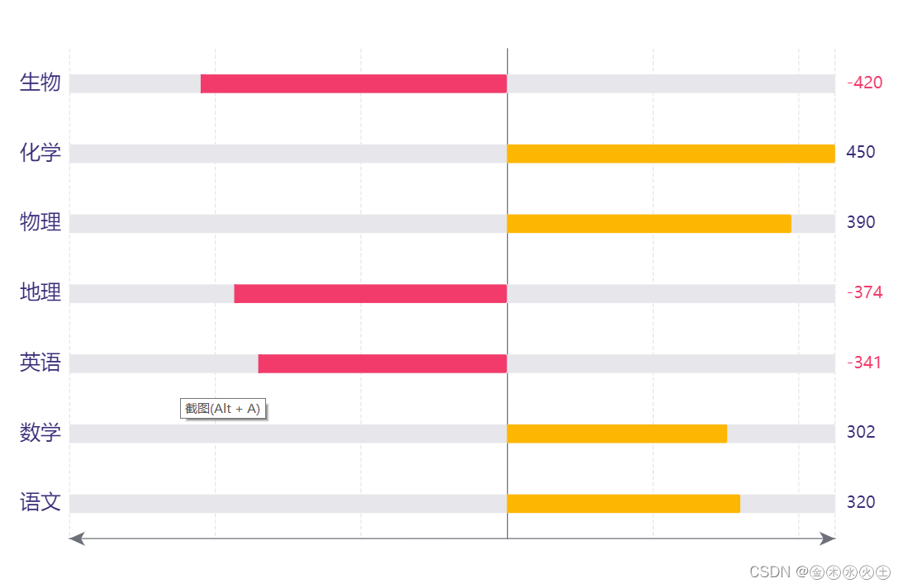903x588 pixels.
Task: Select the yellow 物理 bar
Action: [x=649, y=224]
